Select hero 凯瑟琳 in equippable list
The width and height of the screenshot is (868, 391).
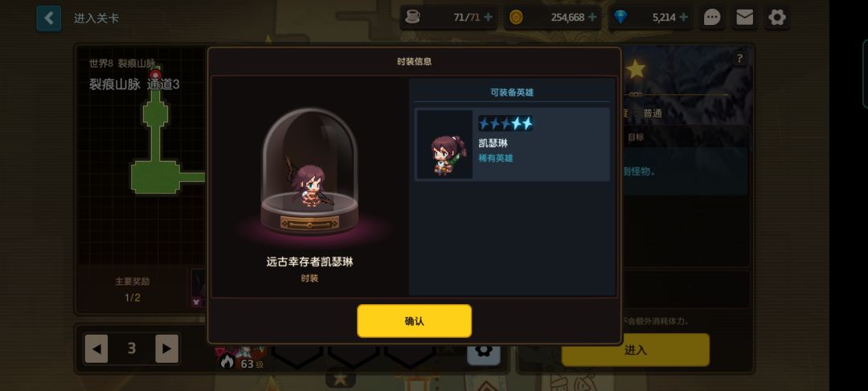512,145
